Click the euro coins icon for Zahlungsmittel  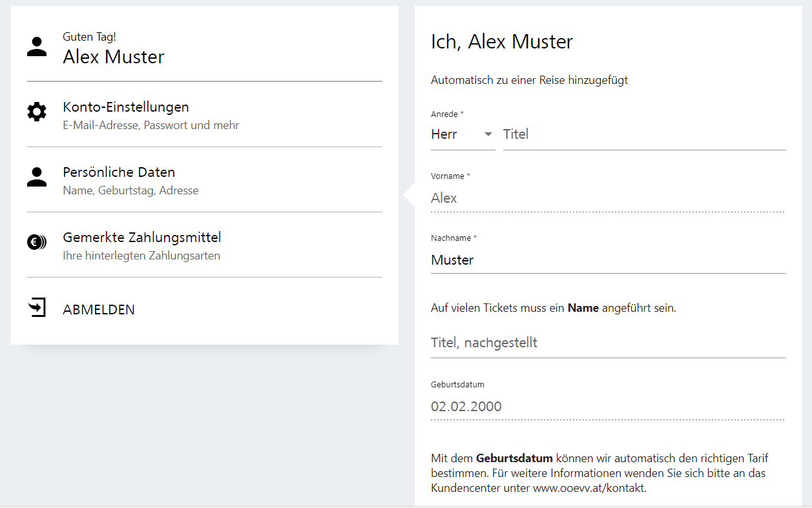tap(37, 243)
